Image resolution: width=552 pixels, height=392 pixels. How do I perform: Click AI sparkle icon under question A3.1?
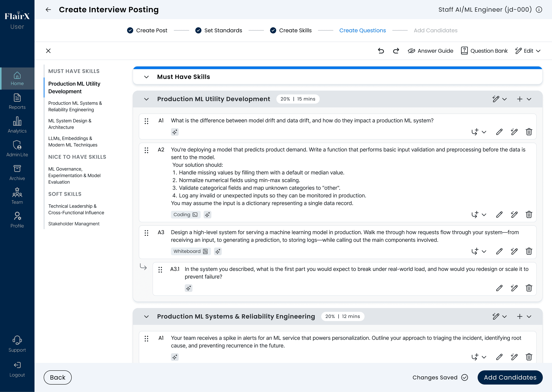tap(189, 288)
